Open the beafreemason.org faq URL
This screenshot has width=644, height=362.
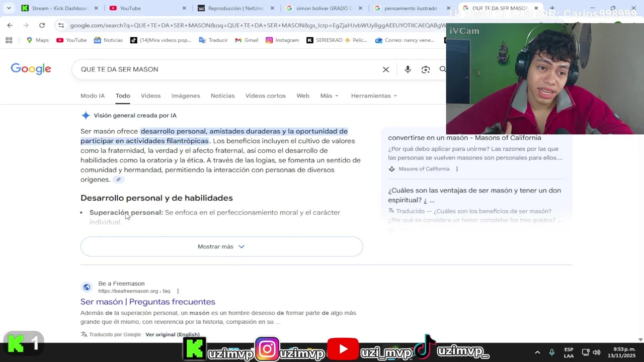(x=134, y=291)
